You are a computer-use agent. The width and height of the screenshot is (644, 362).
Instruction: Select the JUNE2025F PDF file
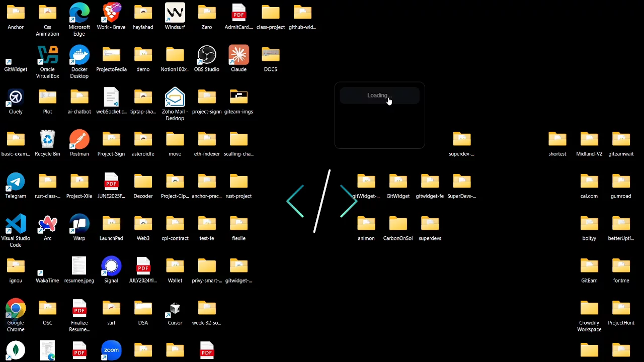[x=111, y=182]
